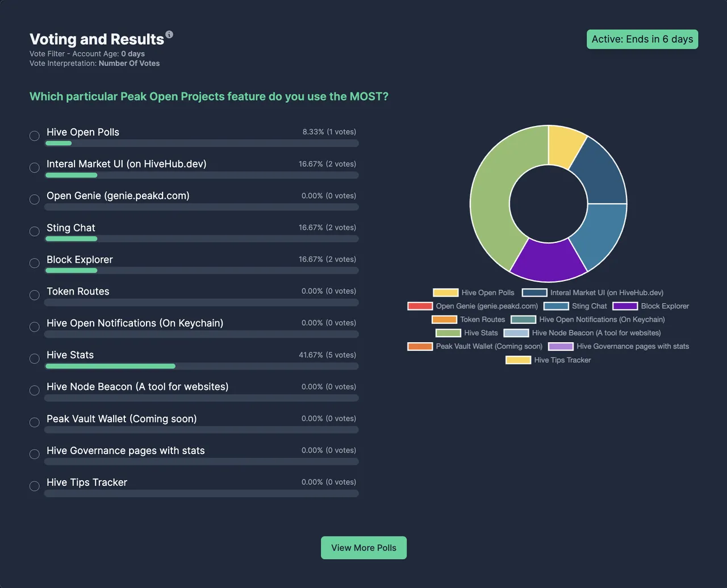The width and height of the screenshot is (727, 588).
Task: Click 'Vote Interpretation: Number Of Votes' text
Action: coord(94,64)
